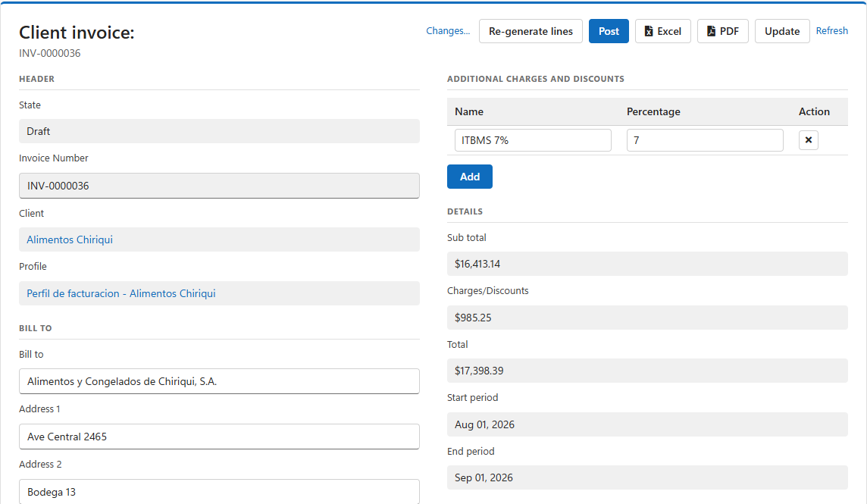The image size is (867, 504).
Task: Select the Charges/Discounts amount $985.25
Action: (x=647, y=318)
